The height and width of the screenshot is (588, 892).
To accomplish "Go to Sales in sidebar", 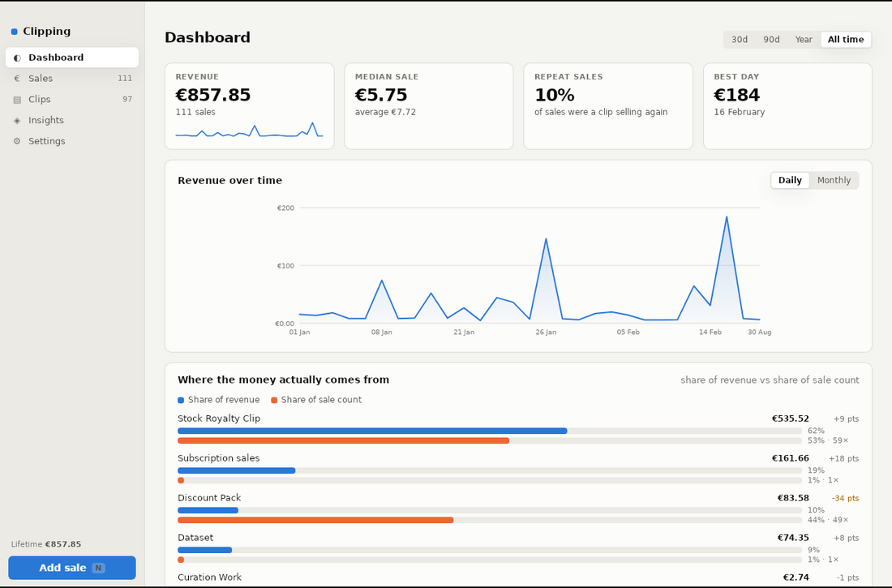I will [72, 79].
